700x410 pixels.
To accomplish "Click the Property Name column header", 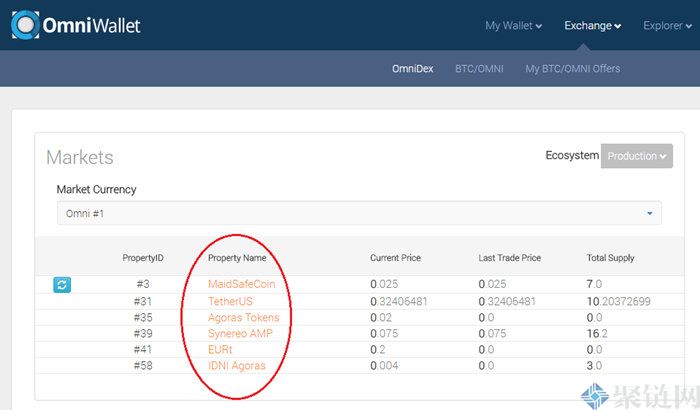I will (237, 258).
